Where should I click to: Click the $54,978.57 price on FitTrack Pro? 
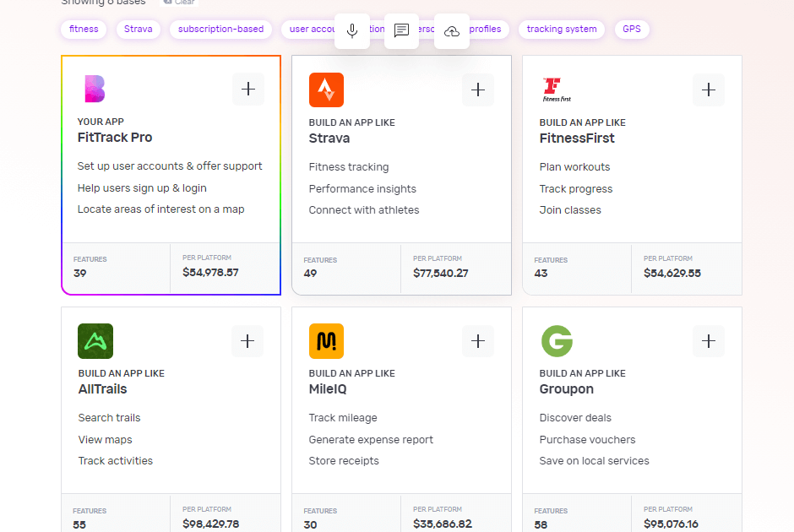pos(210,272)
